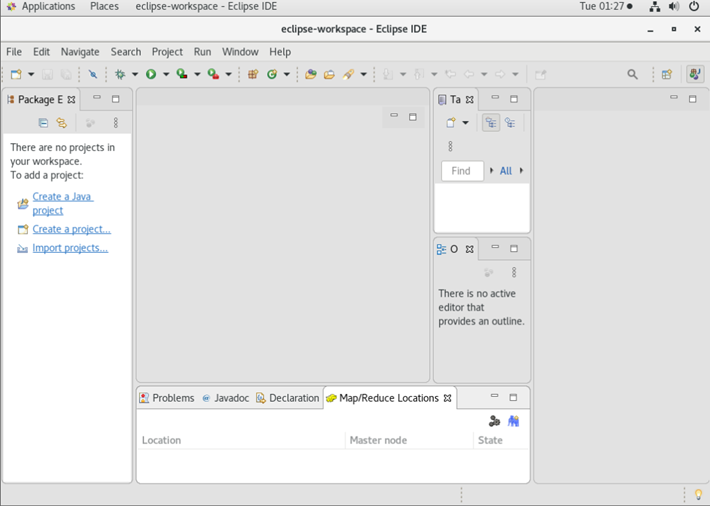
Task: Open the Applications system menu
Action: [x=48, y=6]
